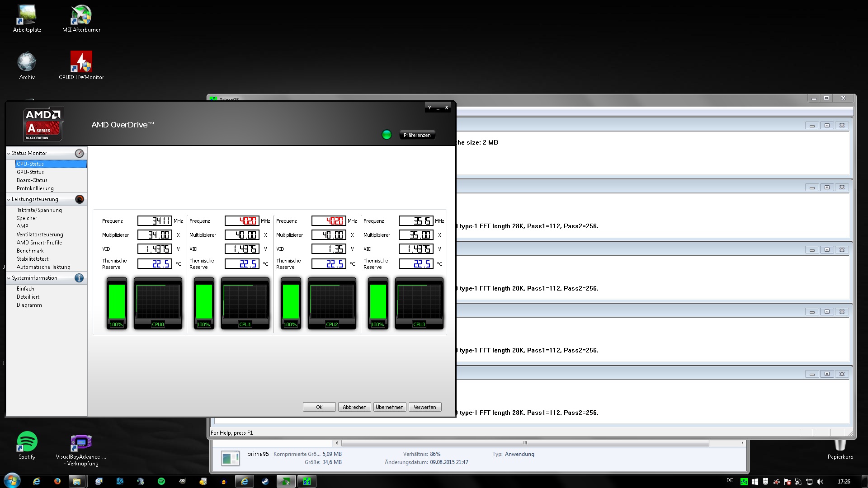Viewport: 868px width, 488px height.
Task: Click the green status indicator light
Action: click(387, 135)
